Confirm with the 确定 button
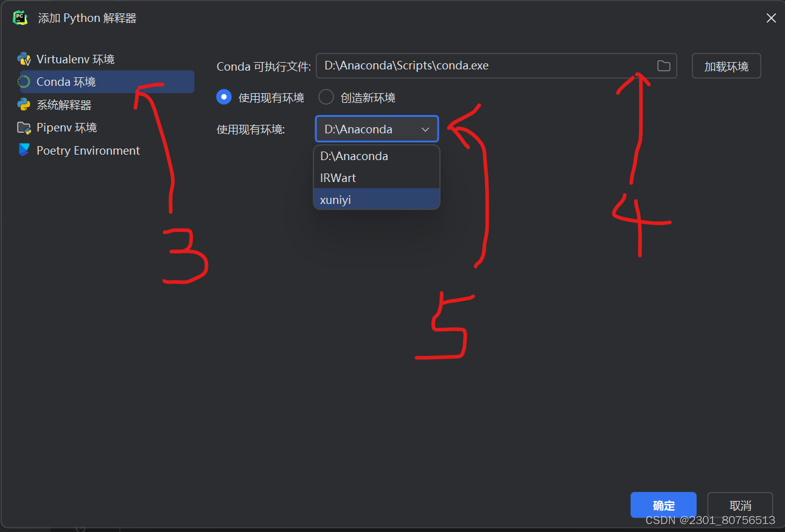Viewport: 785px width, 532px height. (663, 505)
